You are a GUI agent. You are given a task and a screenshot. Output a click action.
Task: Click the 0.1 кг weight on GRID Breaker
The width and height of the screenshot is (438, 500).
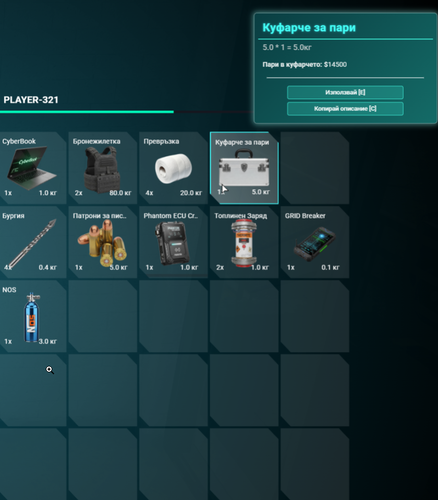click(x=330, y=267)
